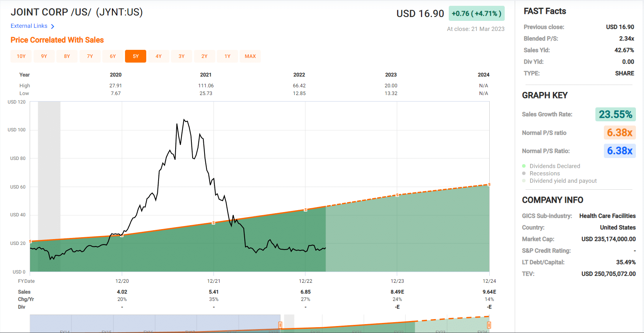Screen dimensions: 644x333
Task: Click the 12/21 Chg/Yr value 35%
Action: pyautogui.click(x=214, y=299)
